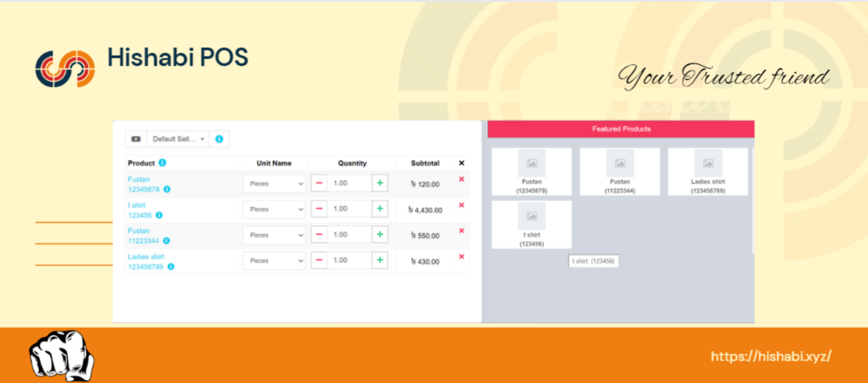
Task: Open Pieces unit dropdown for Ladies shirt
Action: click(x=274, y=261)
